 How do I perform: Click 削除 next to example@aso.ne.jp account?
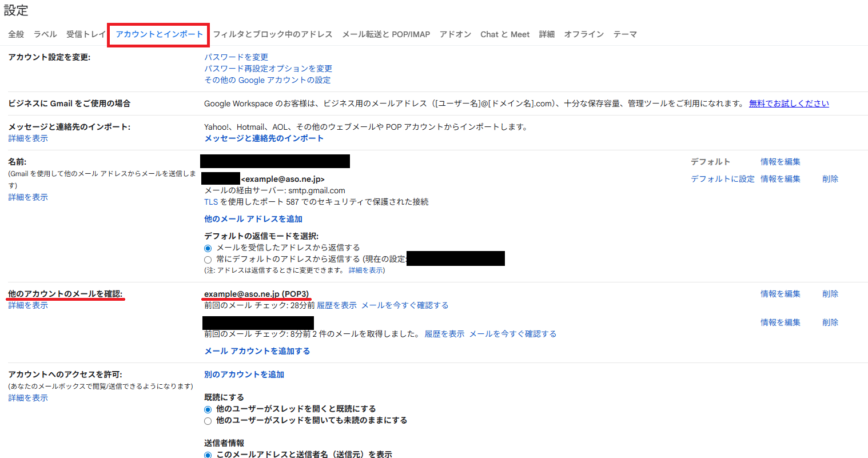pos(830,293)
